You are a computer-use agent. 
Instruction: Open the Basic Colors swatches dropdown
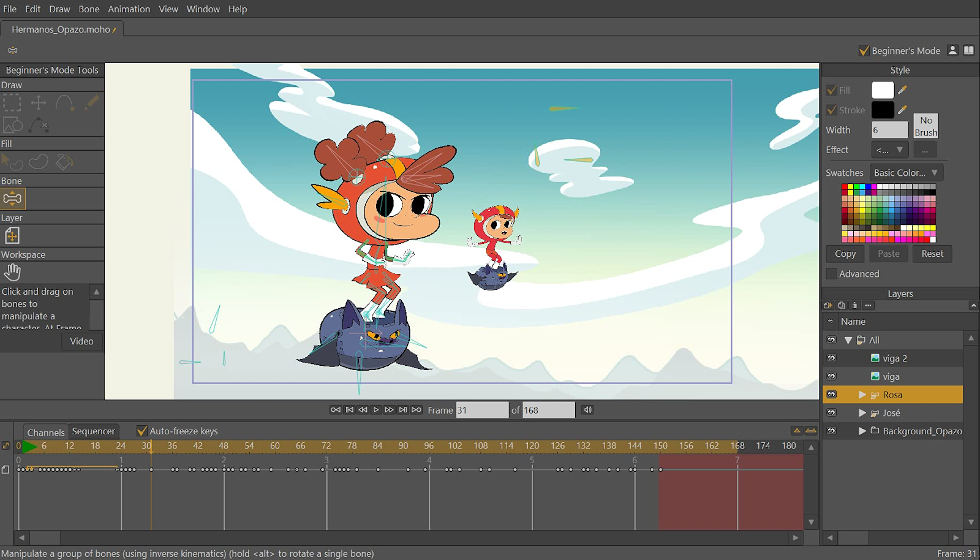click(905, 172)
